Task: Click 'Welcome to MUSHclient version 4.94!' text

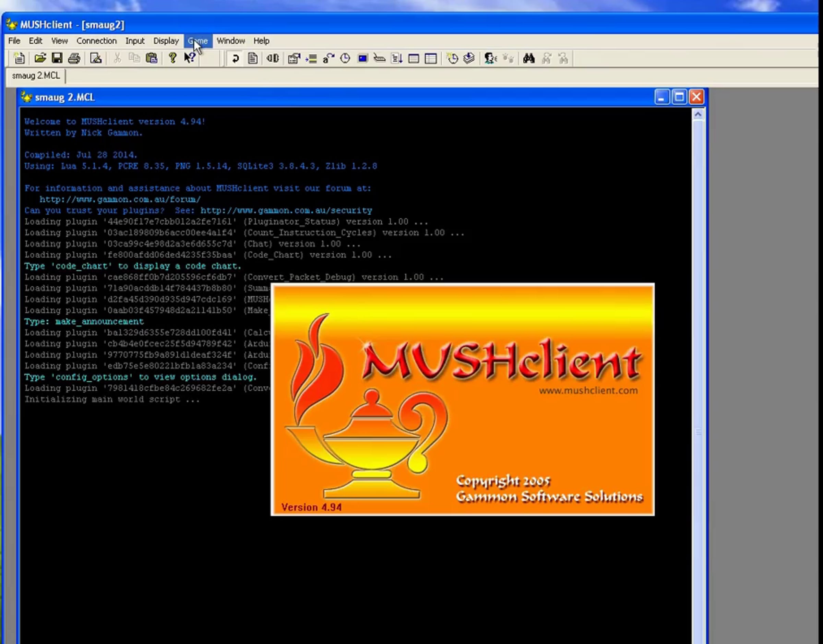Action: [x=115, y=122]
